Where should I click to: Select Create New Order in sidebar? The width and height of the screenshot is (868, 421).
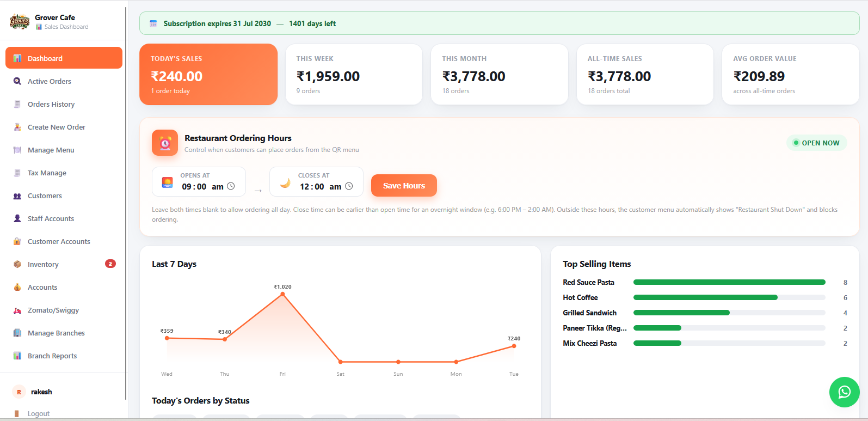pyautogui.click(x=64, y=127)
